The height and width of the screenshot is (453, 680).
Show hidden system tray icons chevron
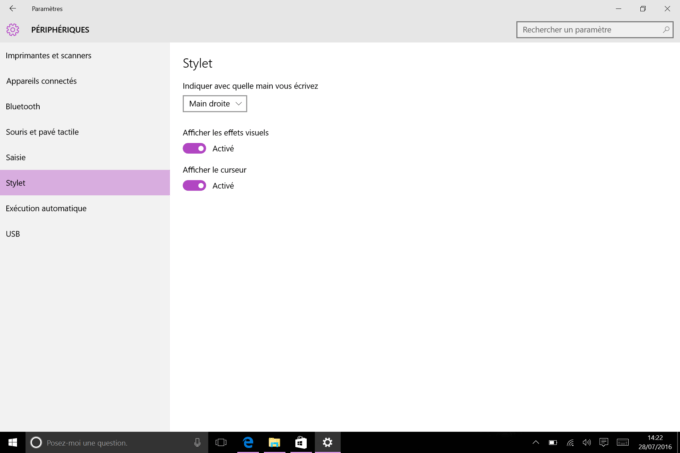pos(536,443)
